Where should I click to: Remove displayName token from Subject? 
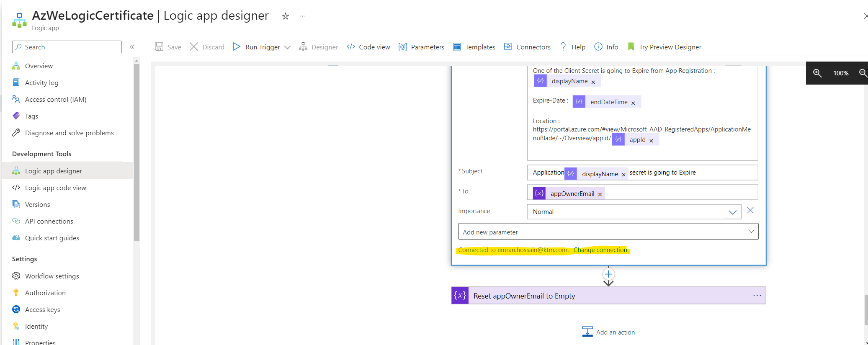click(623, 175)
